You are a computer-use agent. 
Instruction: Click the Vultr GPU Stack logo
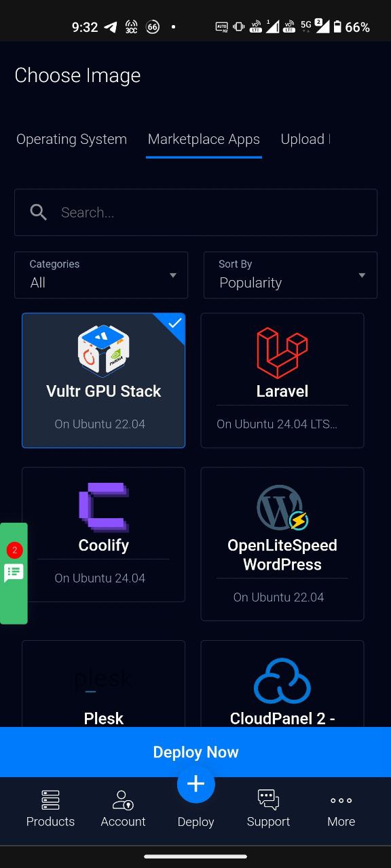(103, 351)
